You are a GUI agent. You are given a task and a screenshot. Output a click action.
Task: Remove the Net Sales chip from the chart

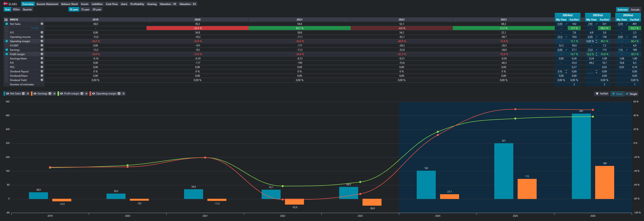pyautogui.click(x=28, y=94)
